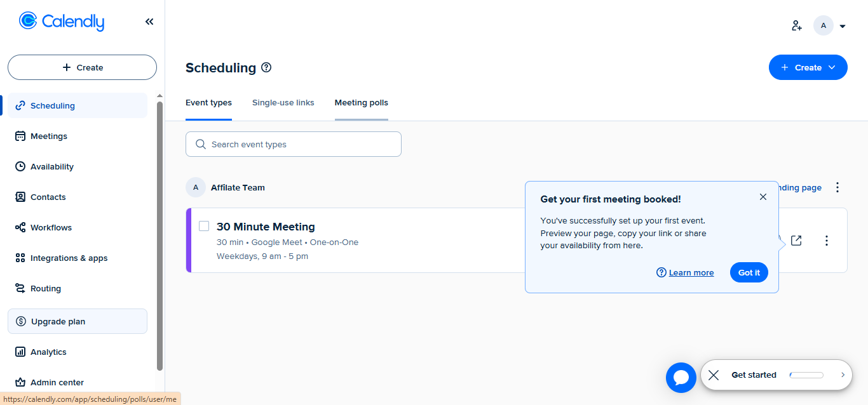This screenshot has height=405, width=868.
Task: Expand Get started with chevron arrow
Action: point(843,375)
